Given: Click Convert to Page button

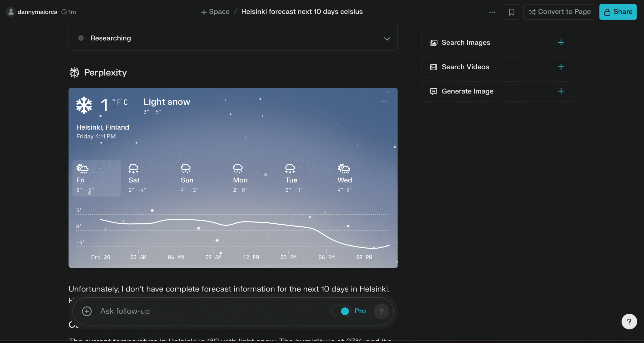Looking at the screenshot, I should point(559,12).
